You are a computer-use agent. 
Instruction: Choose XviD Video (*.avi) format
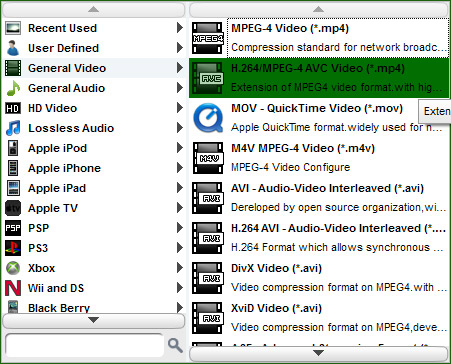(x=319, y=318)
